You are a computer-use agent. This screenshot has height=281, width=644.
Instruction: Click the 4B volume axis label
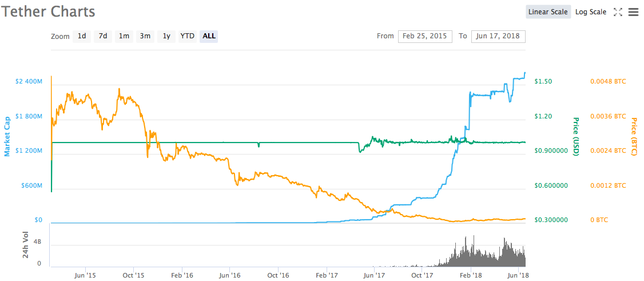coord(37,243)
